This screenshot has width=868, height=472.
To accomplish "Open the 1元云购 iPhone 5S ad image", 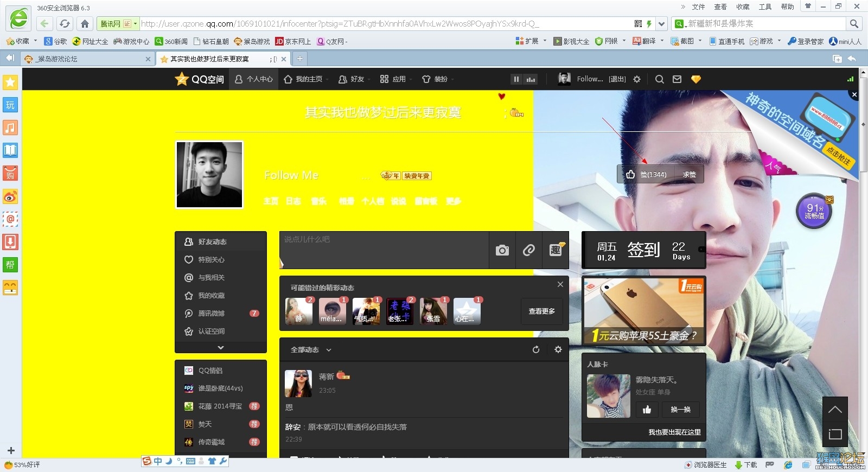I will tap(644, 311).
